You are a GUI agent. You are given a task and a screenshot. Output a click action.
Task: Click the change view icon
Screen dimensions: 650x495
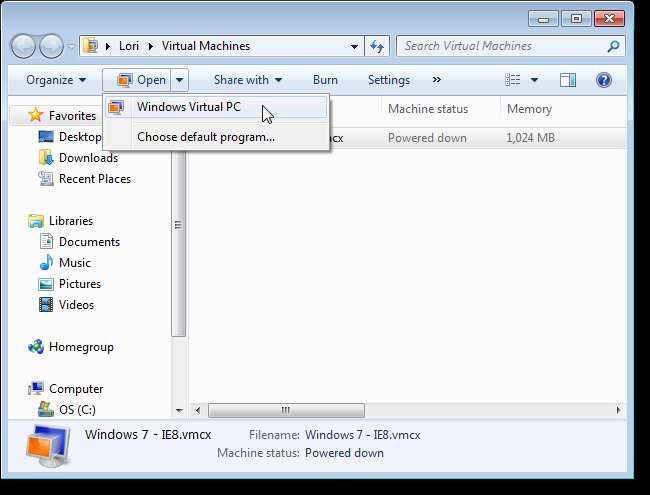coord(512,80)
